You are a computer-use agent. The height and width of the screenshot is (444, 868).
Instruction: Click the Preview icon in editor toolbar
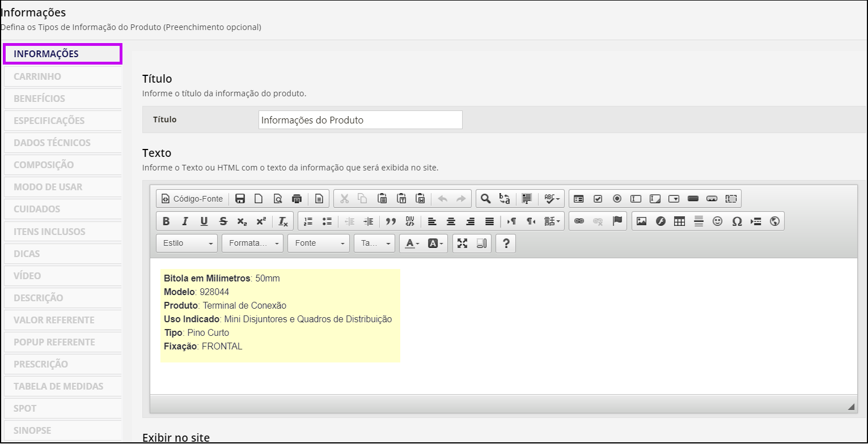click(278, 199)
